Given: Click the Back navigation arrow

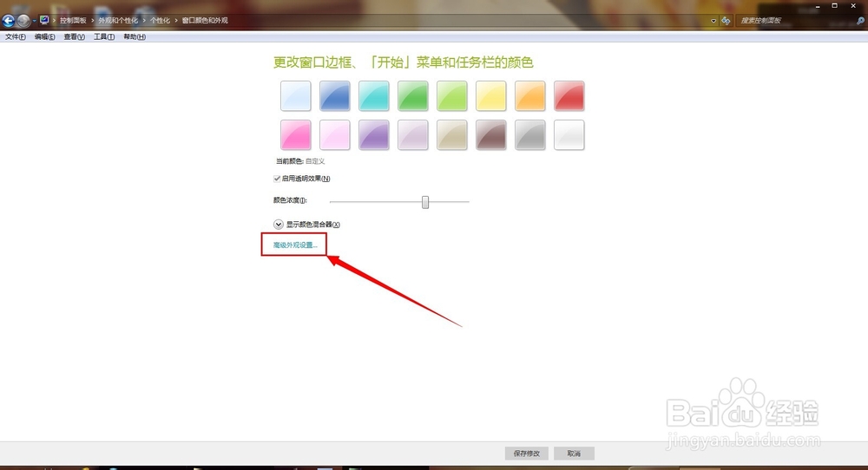Looking at the screenshot, I should pos(9,21).
